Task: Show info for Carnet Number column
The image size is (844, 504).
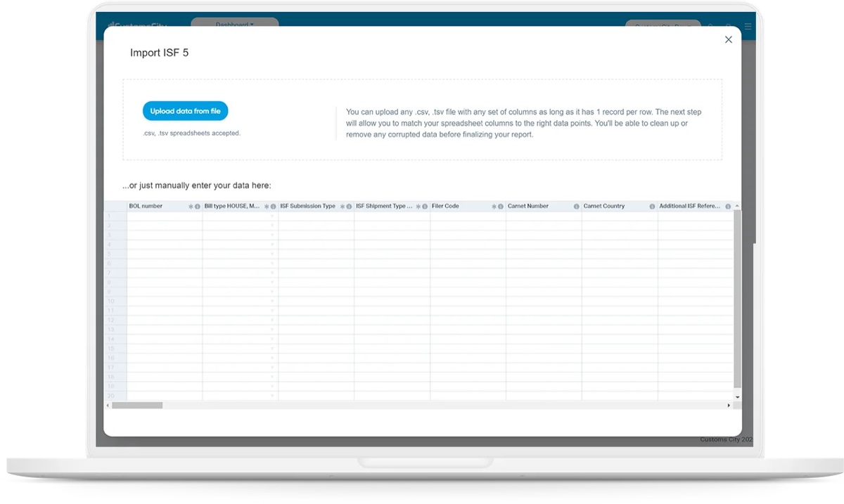Action: pyautogui.click(x=577, y=207)
